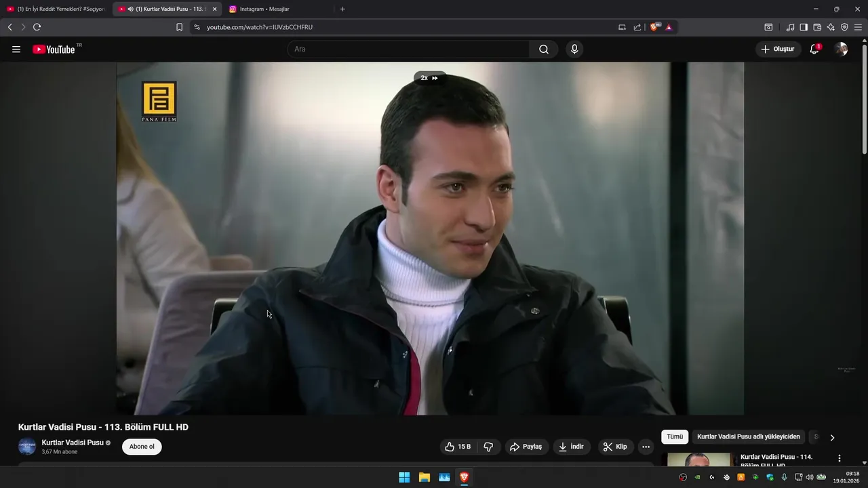Image resolution: width=868 pixels, height=488 pixels.
Task: Reload the page in browser toolbar
Action: coord(37,27)
